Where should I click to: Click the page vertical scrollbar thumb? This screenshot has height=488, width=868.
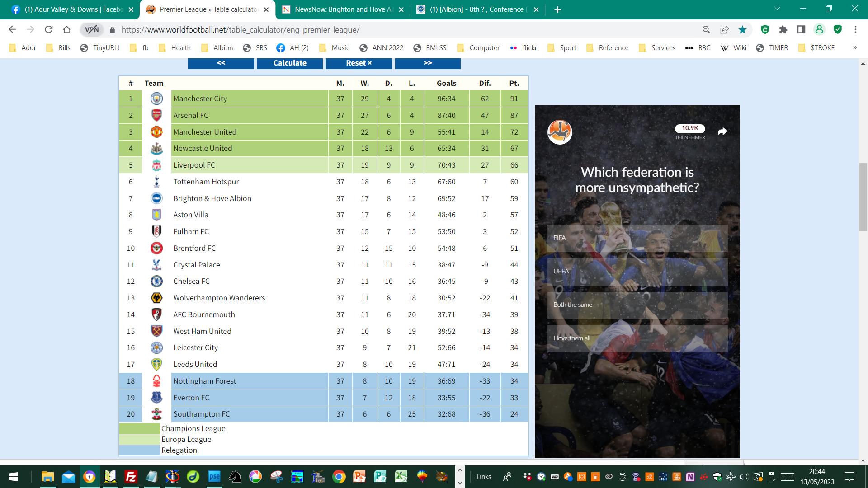863,197
